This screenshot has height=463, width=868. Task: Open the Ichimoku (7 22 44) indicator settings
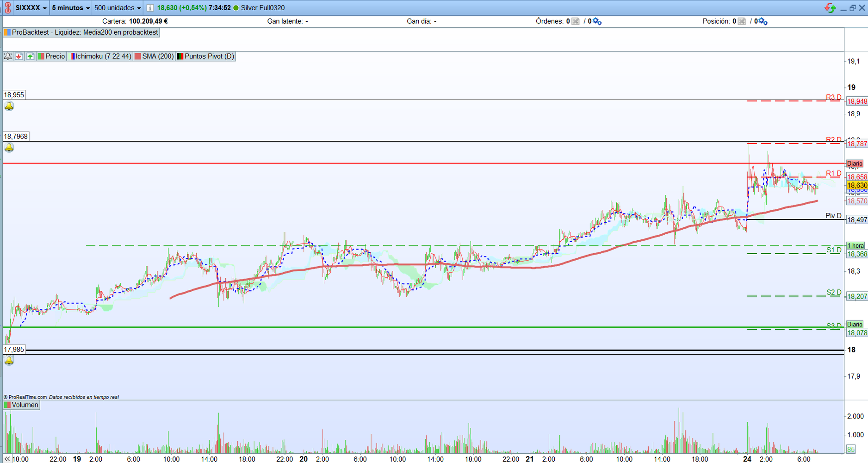click(x=100, y=56)
